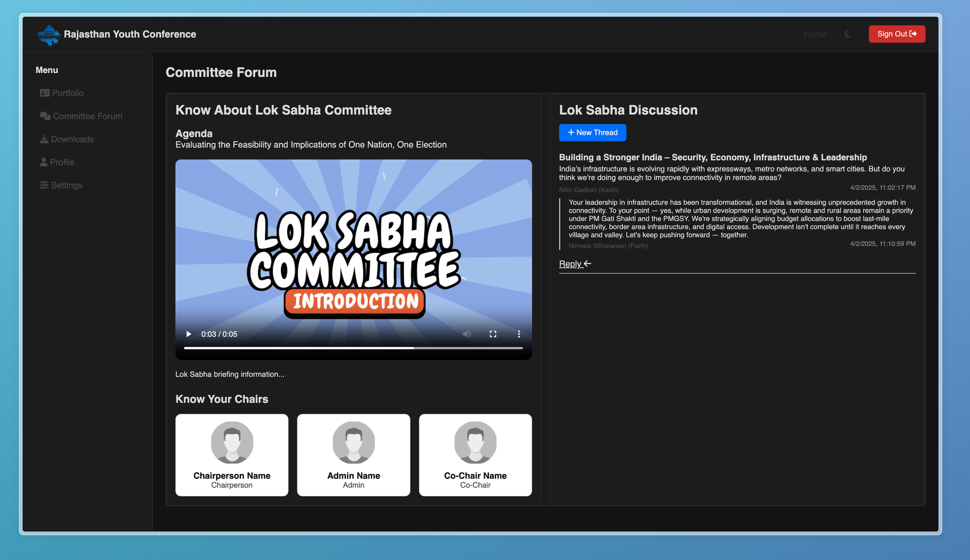Click the timestamp '4/2/2025, 11:02:17 PM'
This screenshot has height=560, width=970.
(x=882, y=188)
